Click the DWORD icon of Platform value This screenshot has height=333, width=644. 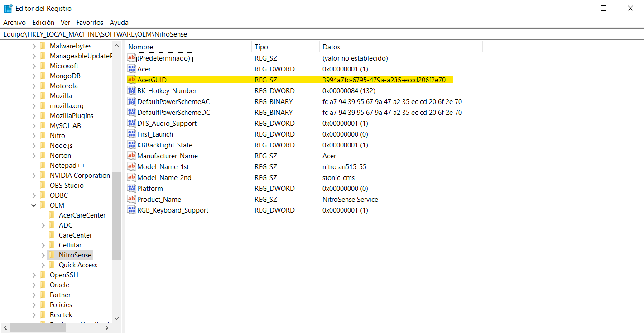132,188
